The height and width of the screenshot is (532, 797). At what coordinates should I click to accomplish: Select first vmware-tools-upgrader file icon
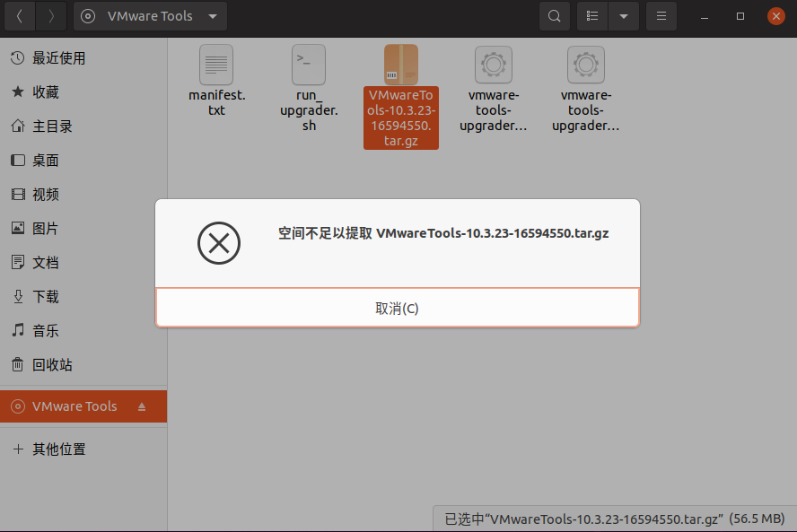pos(494,65)
